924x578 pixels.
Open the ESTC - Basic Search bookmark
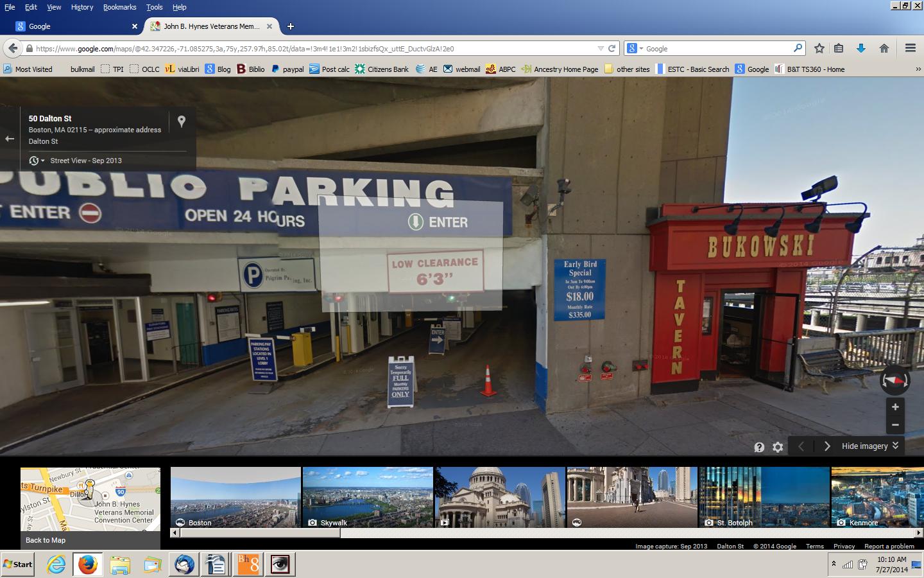[692, 69]
